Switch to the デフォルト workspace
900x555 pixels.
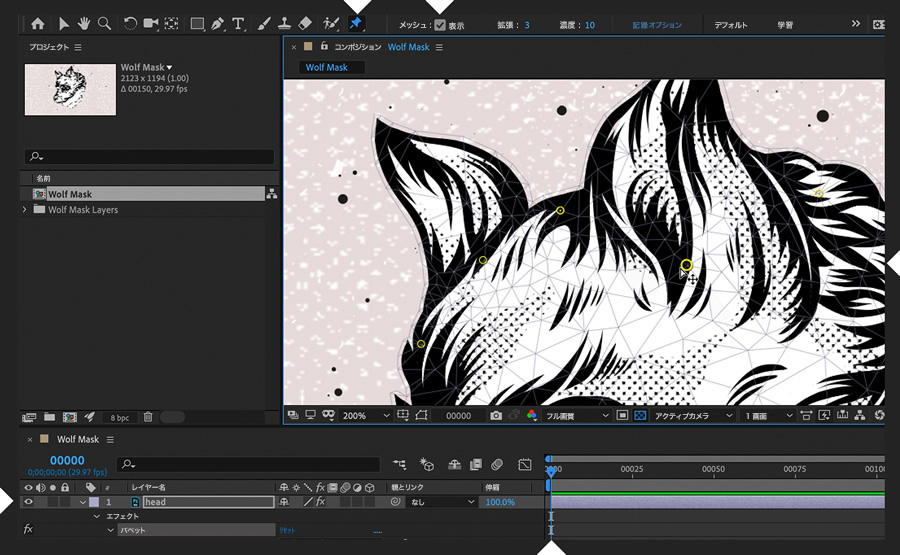point(730,25)
